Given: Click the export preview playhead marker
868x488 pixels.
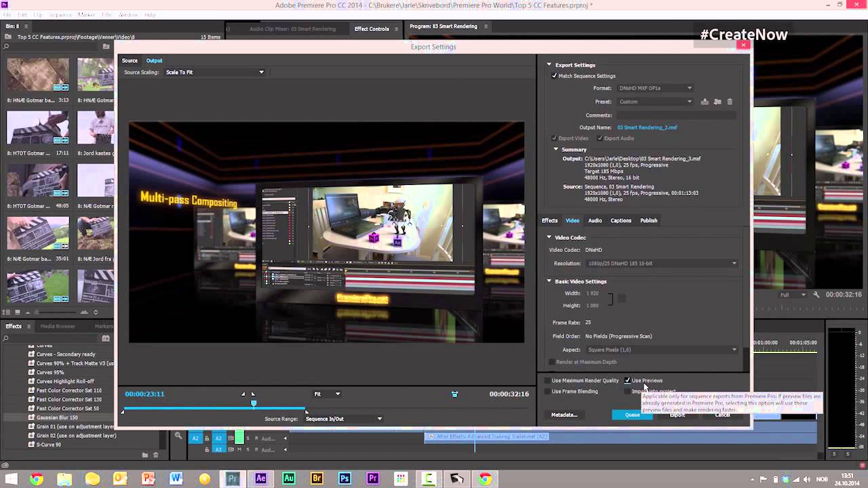Looking at the screenshot, I should 254,403.
